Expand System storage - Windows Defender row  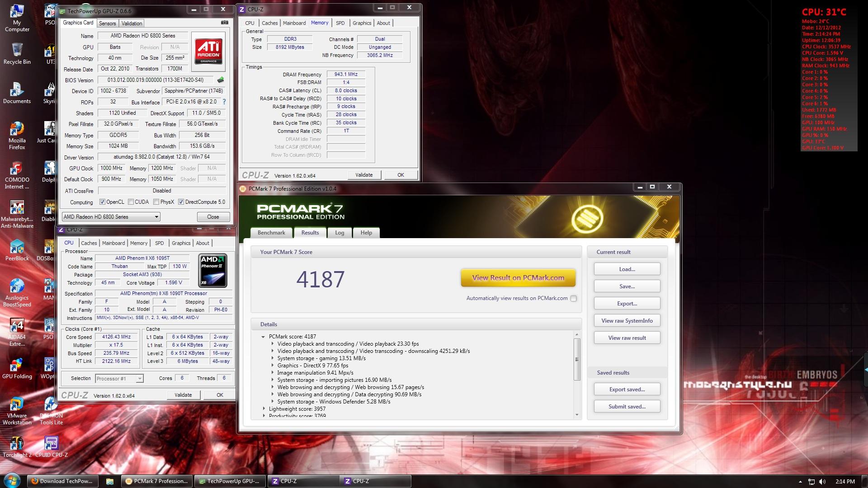[273, 402]
